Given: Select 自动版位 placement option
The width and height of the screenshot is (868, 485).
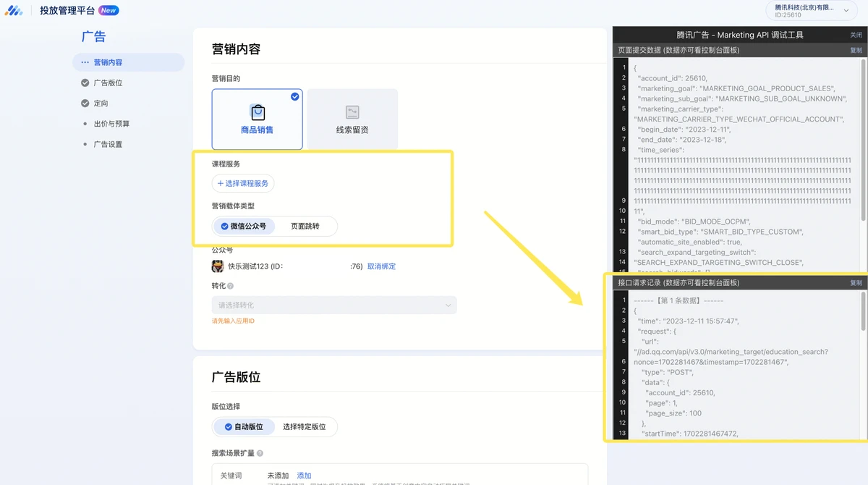Looking at the screenshot, I should [x=243, y=427].
